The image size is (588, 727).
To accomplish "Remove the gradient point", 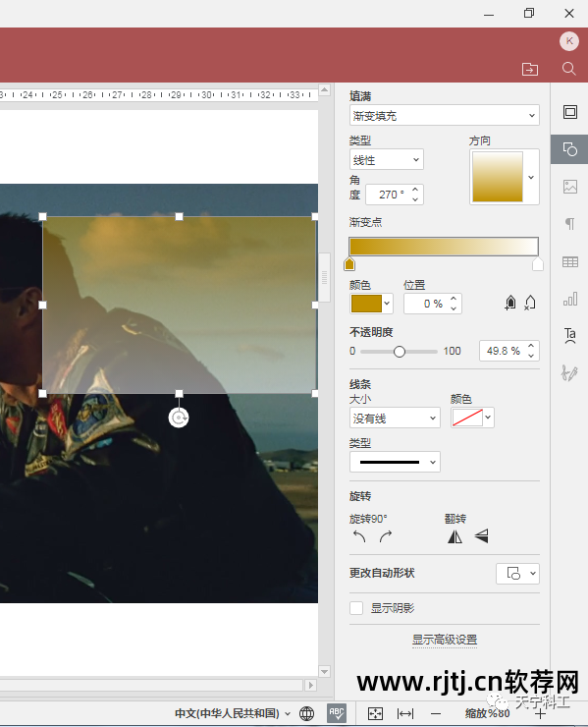I will tap(530, 303).
